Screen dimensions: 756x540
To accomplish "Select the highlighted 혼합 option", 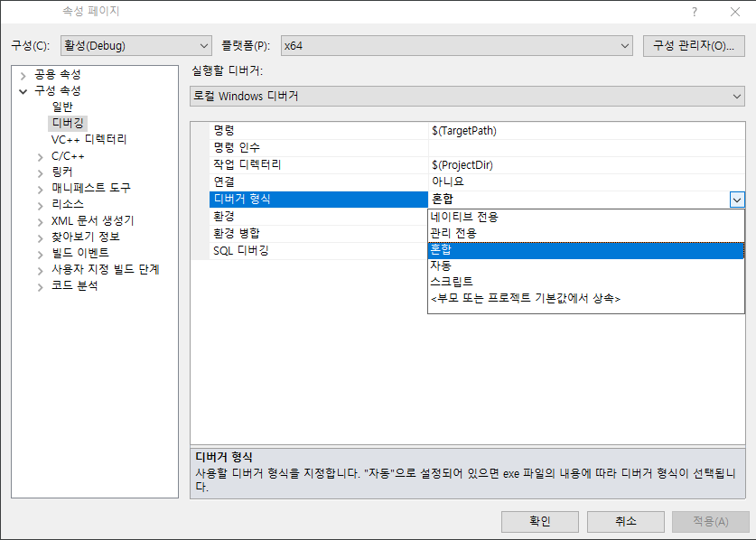I will pos(586,250).
